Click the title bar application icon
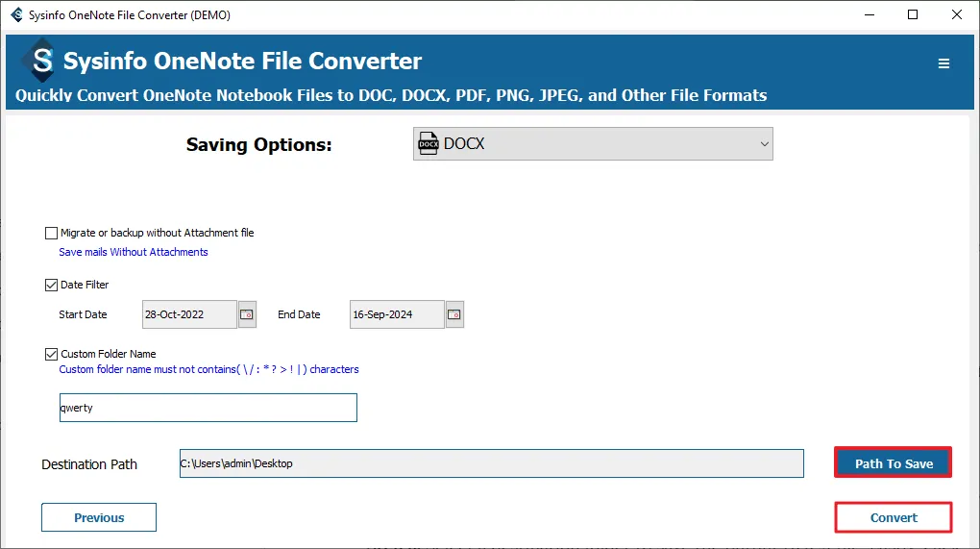The image size is (980, 549). coord(17,14)
